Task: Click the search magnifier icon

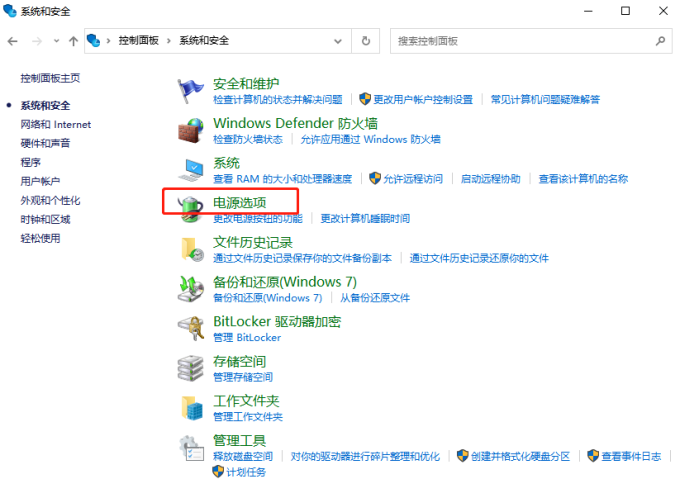Action: (x=660, y=41)
